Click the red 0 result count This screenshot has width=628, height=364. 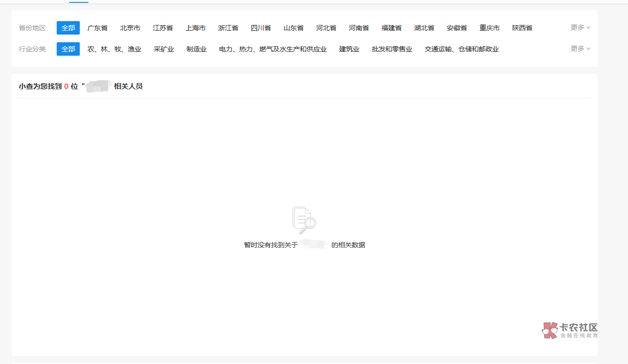tap(66, 86)
